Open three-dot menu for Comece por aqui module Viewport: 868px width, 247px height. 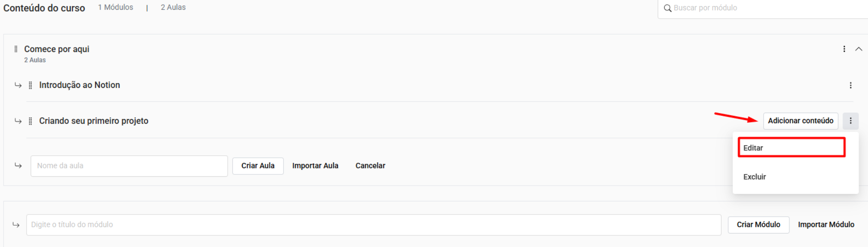tap(844, 49)
